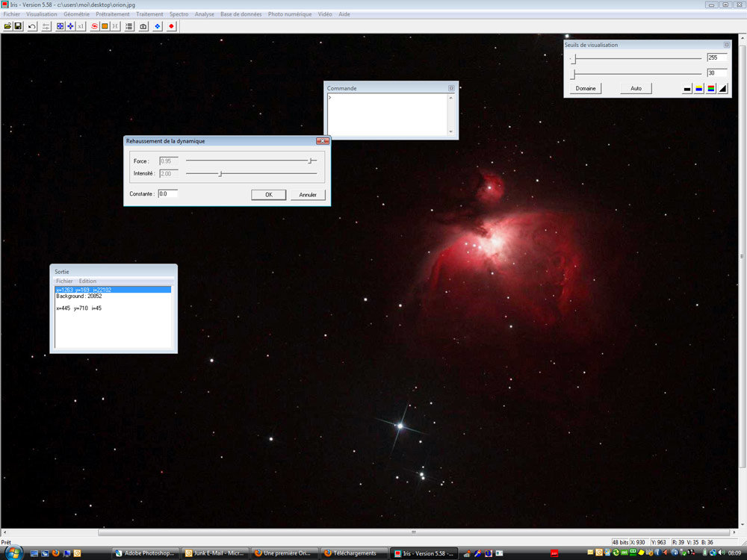The width and height of the screenshot is (747, 560).
Task: Click the '48 bits' status bar entry
Action: pos(620,542)
